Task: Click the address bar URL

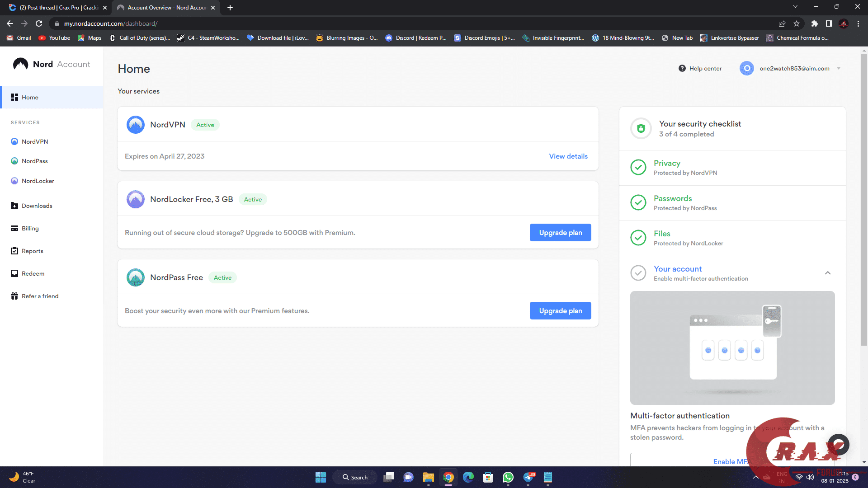Action: tap(111, 23)
